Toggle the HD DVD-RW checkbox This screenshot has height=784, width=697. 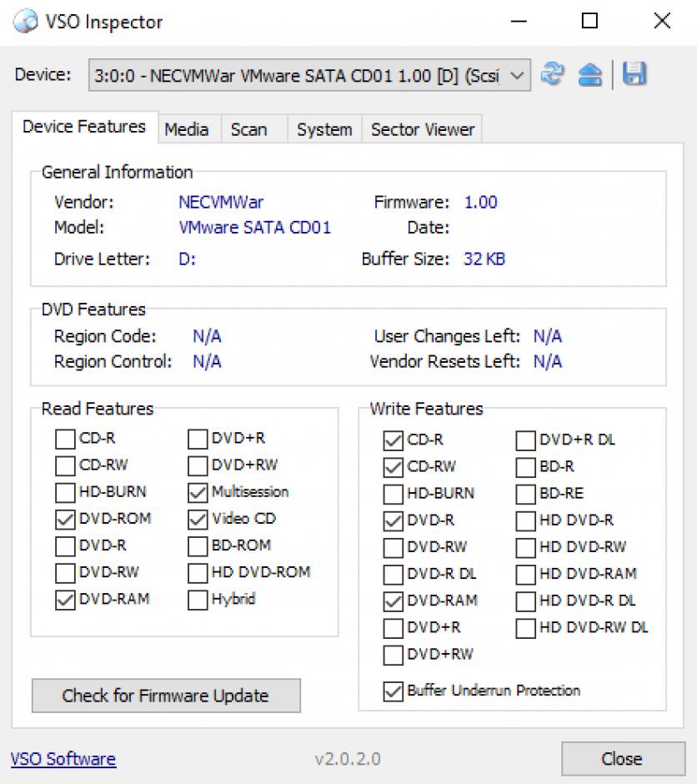(525, 548)
